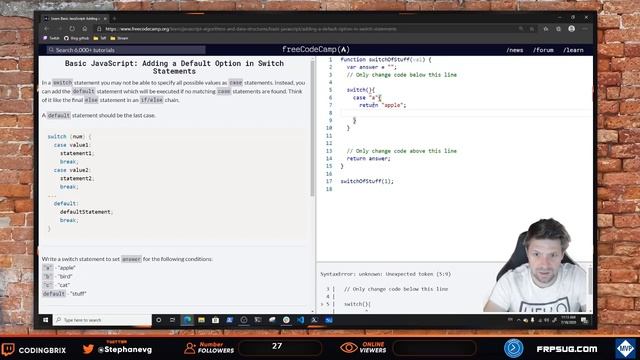Close the Learn Basic JavaScript tab

[x=105, y=18]
